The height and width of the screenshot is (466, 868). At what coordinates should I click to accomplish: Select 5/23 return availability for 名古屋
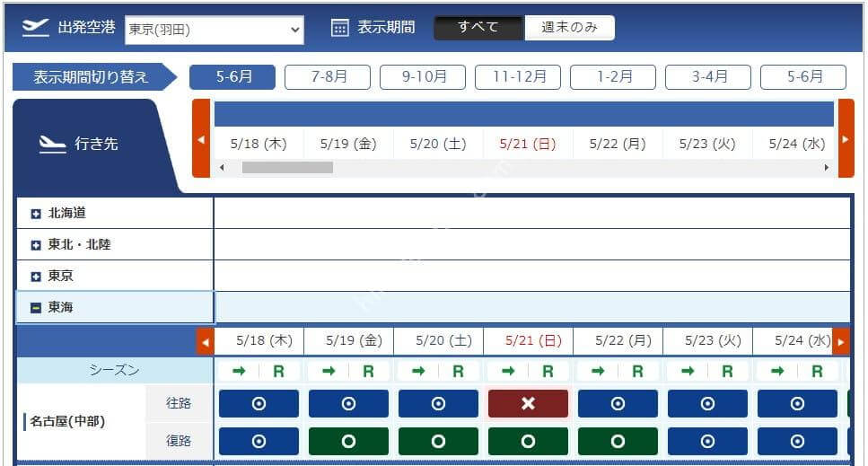pos(707,441)
